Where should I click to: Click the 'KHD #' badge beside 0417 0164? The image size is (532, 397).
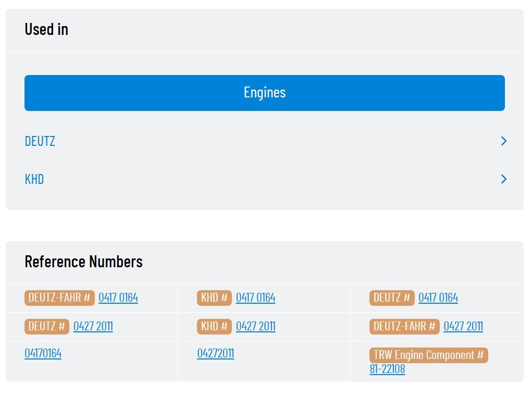pyautogui.click(x=214, y=298)
